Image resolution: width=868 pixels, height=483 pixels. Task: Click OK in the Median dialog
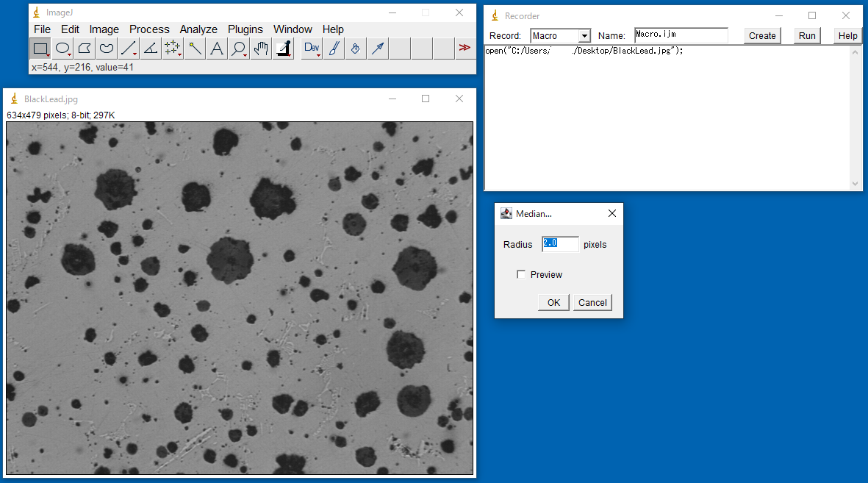point(553,303)
